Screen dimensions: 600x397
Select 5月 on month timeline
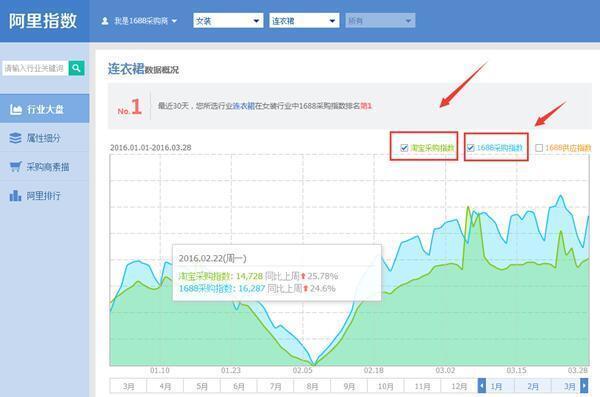click(202, 386)
